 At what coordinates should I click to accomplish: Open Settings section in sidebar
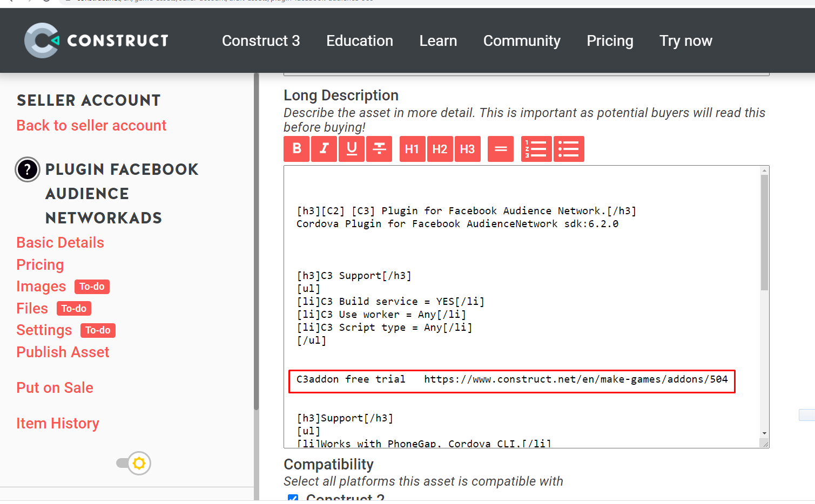(44, 330)
